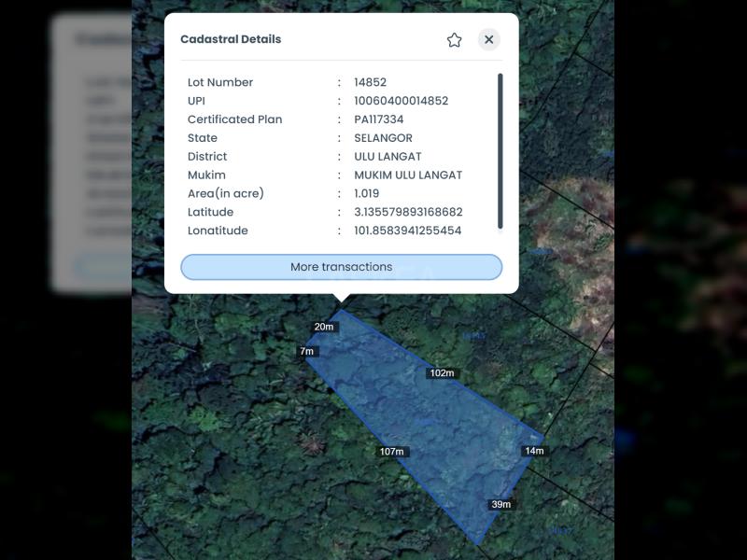The image size is (747, 560).
Task: Click the Mukim value MUKIM ULU LANGAT
Action: coord(408,175)
